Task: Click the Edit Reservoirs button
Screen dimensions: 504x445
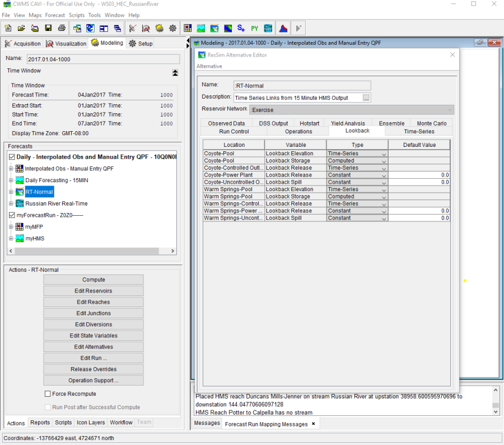Action: pyautogui.click(x=94, y=290)
